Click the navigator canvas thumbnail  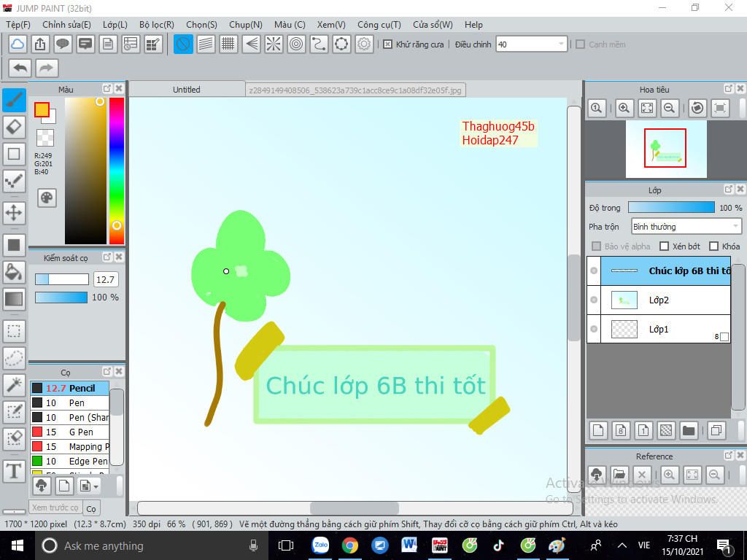click(666, 149)
